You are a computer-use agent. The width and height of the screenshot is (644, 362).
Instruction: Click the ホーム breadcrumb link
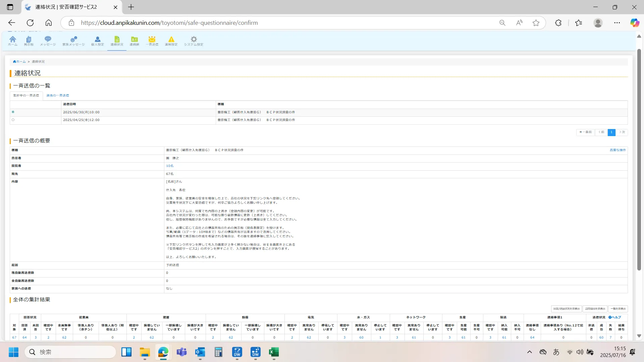19,62
